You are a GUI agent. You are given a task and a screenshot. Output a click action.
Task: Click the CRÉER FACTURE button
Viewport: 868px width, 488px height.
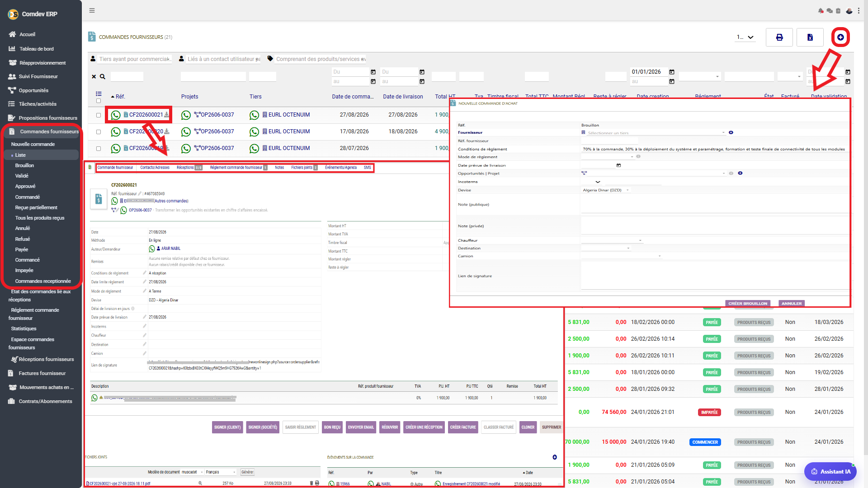(x=463, y=427)
